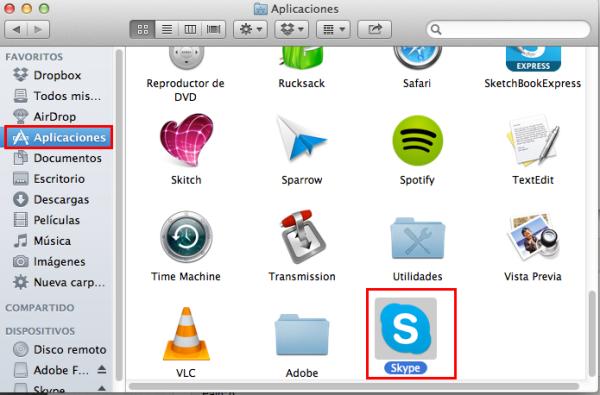
Task: Select the Safari compass icon
Action: click(417, 59)
